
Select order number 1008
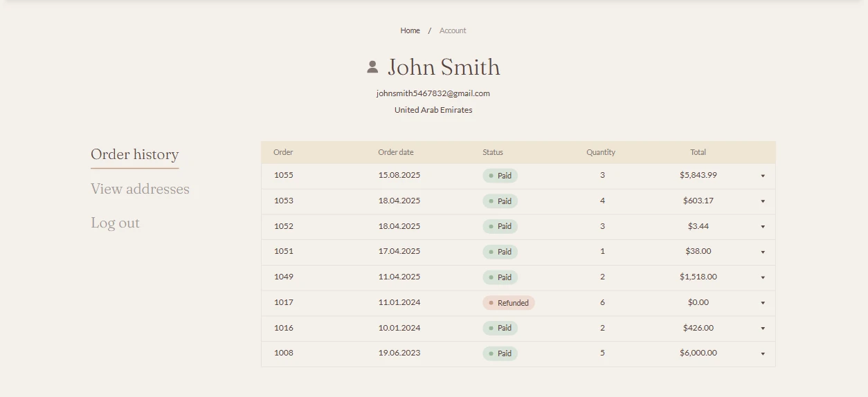(284, 353)
